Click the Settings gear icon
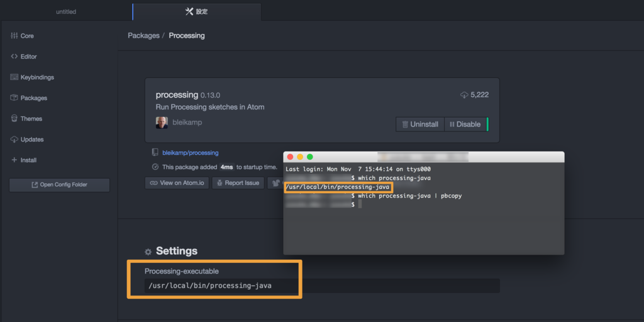This screenshot has width=644, height=322. point(148,252)
